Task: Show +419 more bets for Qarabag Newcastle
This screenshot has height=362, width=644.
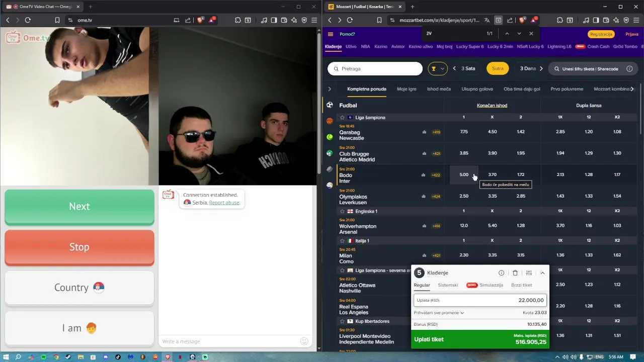Action: point(436,132)
